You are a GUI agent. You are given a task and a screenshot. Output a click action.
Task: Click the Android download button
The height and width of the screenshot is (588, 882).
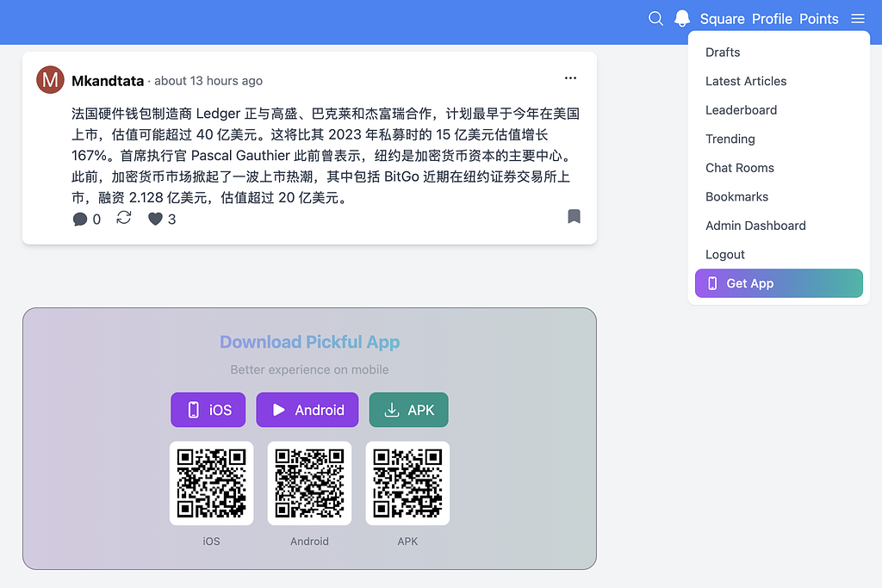307,410
